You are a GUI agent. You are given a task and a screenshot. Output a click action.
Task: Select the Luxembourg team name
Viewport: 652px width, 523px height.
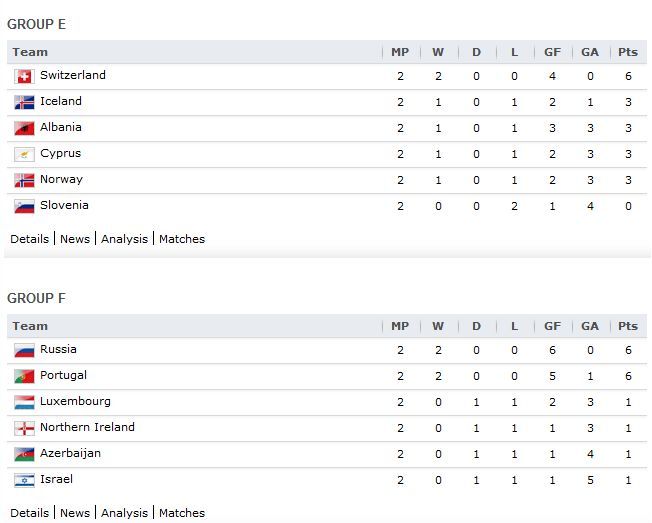click(75, 401)
